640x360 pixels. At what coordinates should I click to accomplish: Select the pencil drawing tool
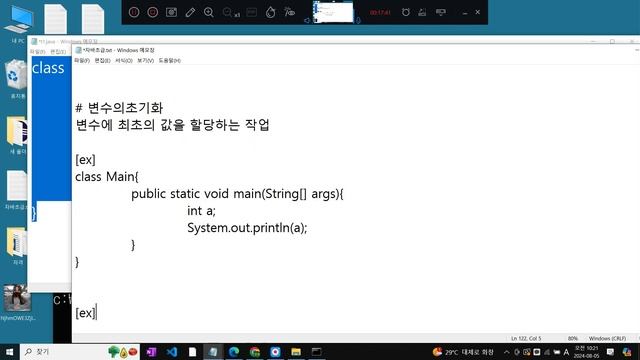tap(190, 12)
